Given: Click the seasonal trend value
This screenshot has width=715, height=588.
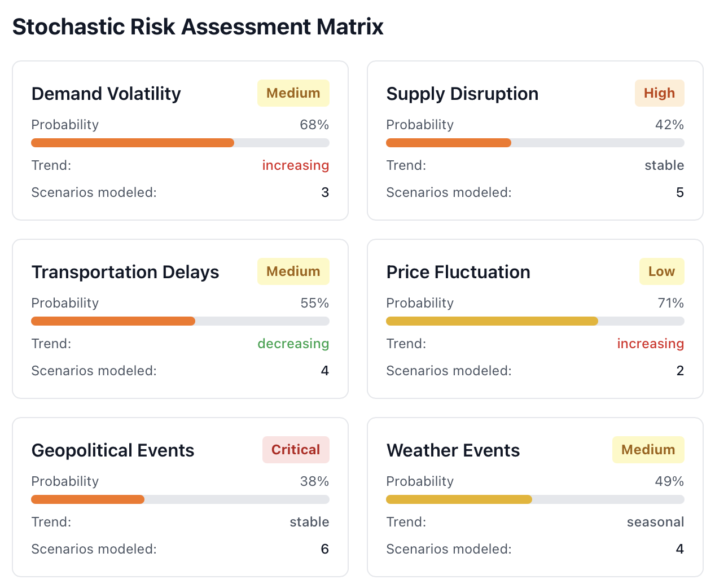Looking at the screenshot, I should [655, 522].
